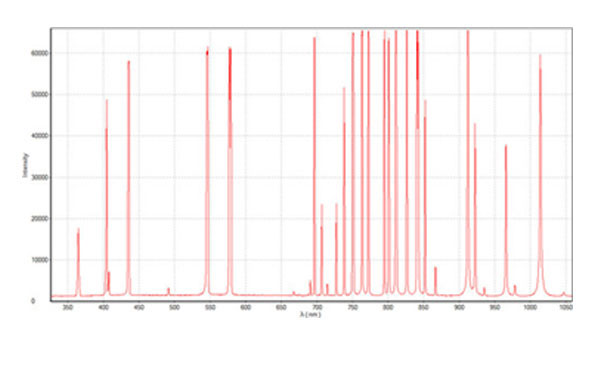Click the peak near 546 nm
This screenshot has height=383, width=600.
click(x=207, y=170)
